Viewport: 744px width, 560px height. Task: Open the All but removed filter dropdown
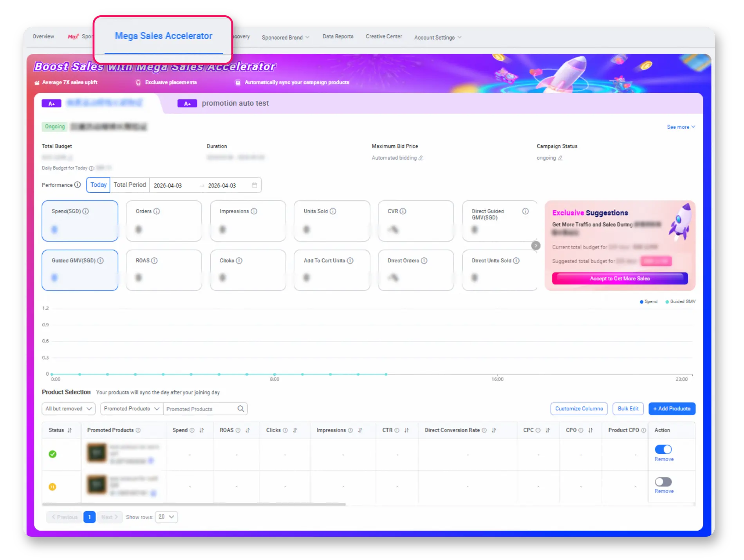(x=69, y=409)
